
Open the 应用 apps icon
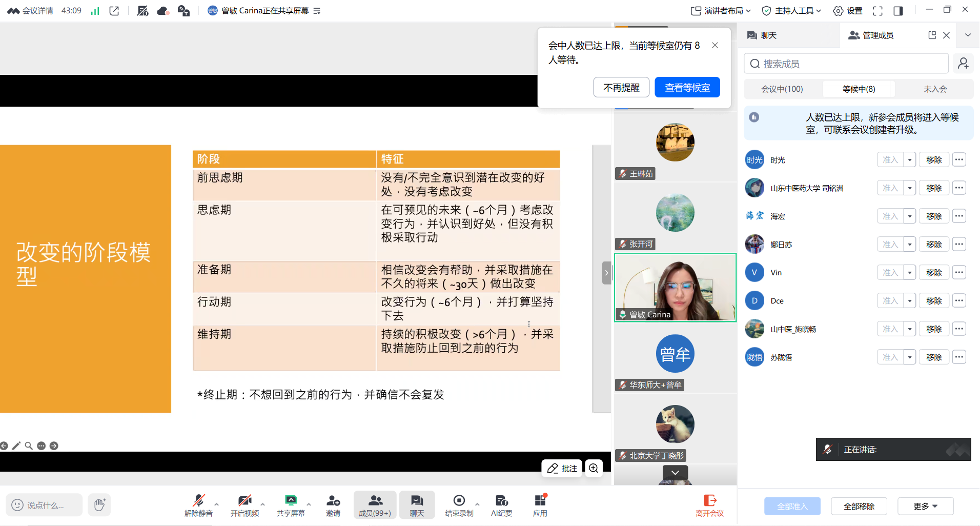(x=540, y=504)
